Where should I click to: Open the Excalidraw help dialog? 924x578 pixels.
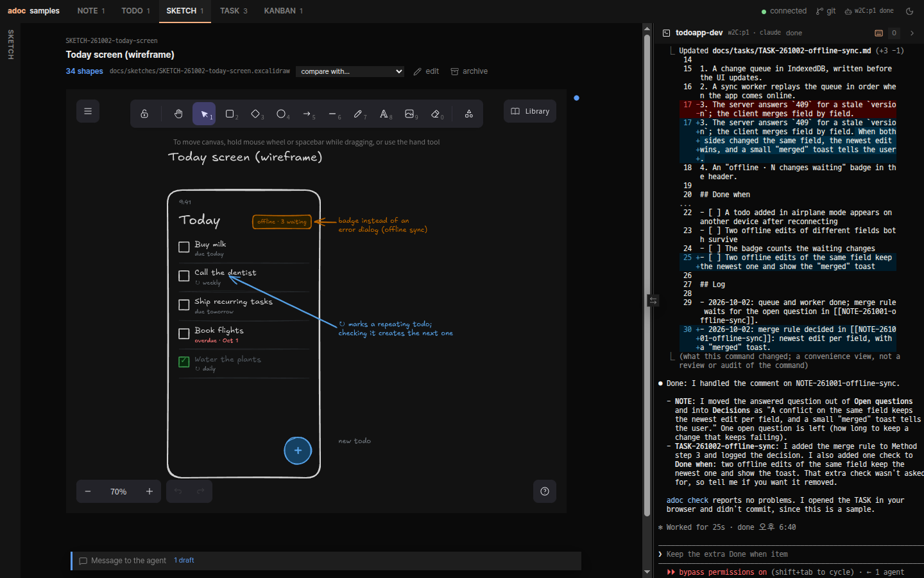[545, 491]
